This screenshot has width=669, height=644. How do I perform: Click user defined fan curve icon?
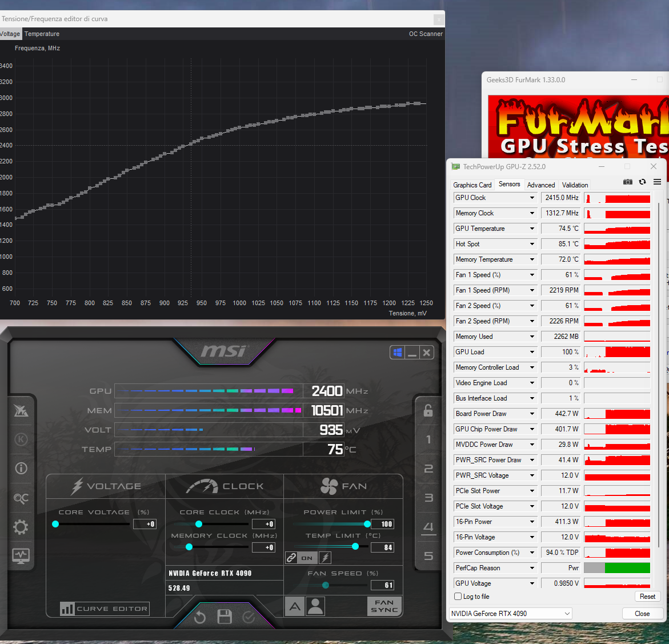pos(315,606)
